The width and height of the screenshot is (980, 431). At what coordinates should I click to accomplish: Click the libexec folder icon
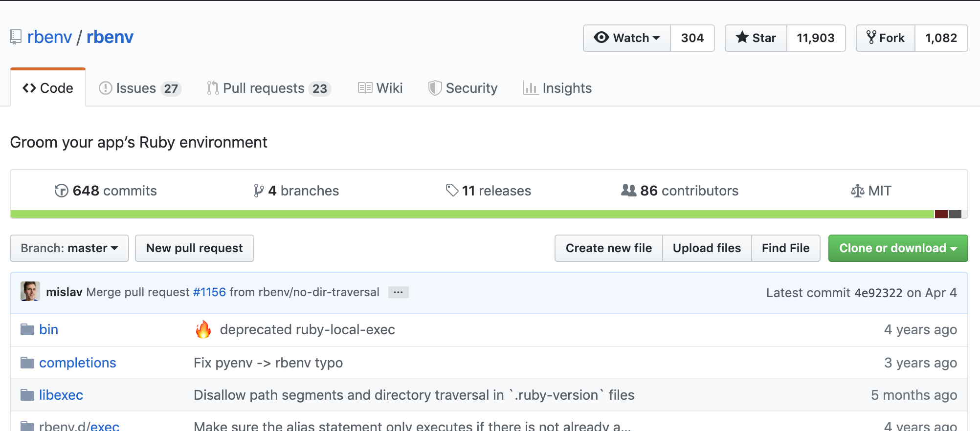tap(27, 395)
